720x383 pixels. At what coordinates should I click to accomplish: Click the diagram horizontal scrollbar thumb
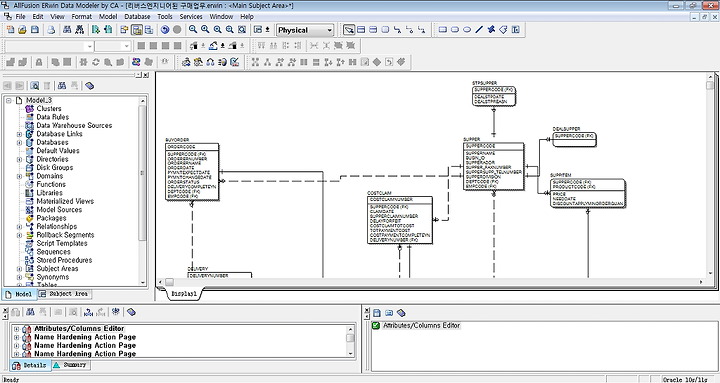[x=169, y=282]
